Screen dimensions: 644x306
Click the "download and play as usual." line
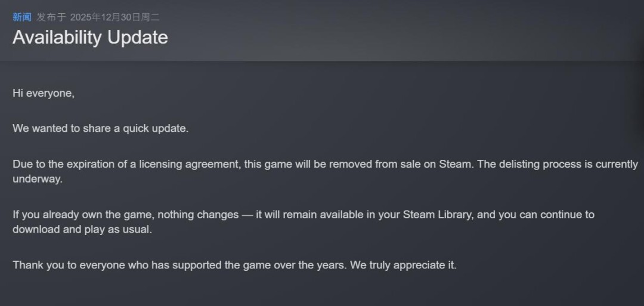tap(82, 230)
